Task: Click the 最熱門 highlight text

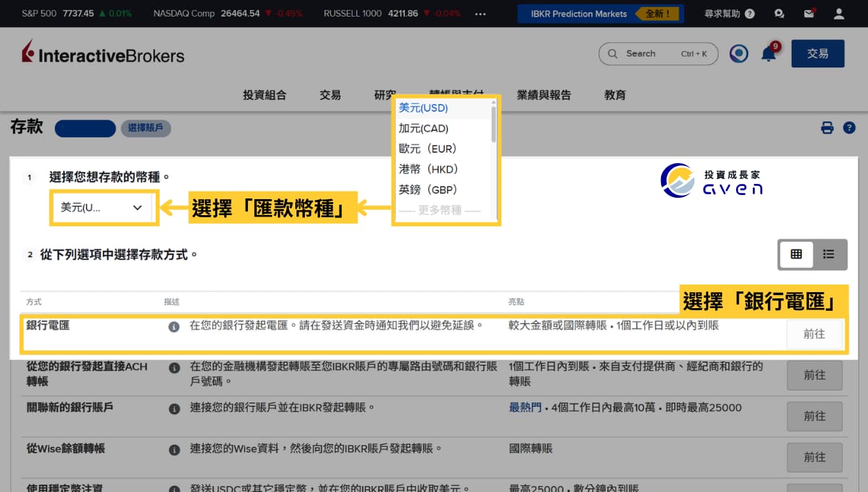Action: (525, 407)
